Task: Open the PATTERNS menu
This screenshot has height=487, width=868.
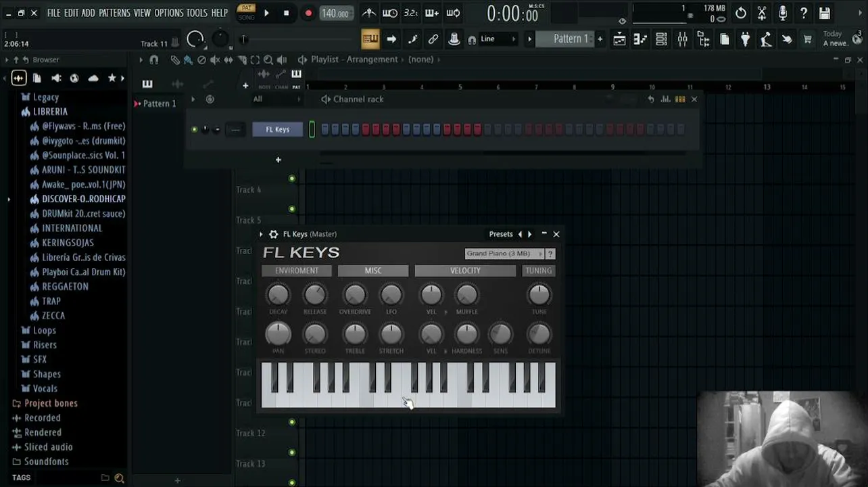Action: [x=114, y=13]
